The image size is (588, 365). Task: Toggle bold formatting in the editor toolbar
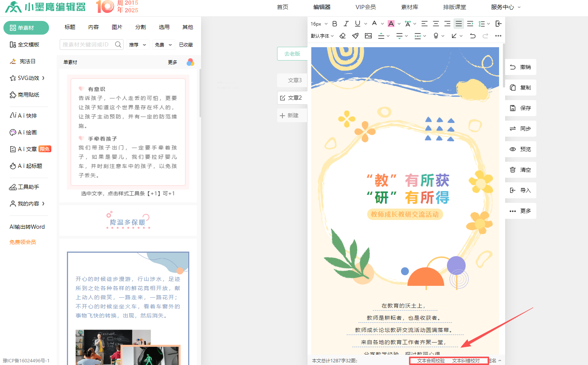pos(334,24)
